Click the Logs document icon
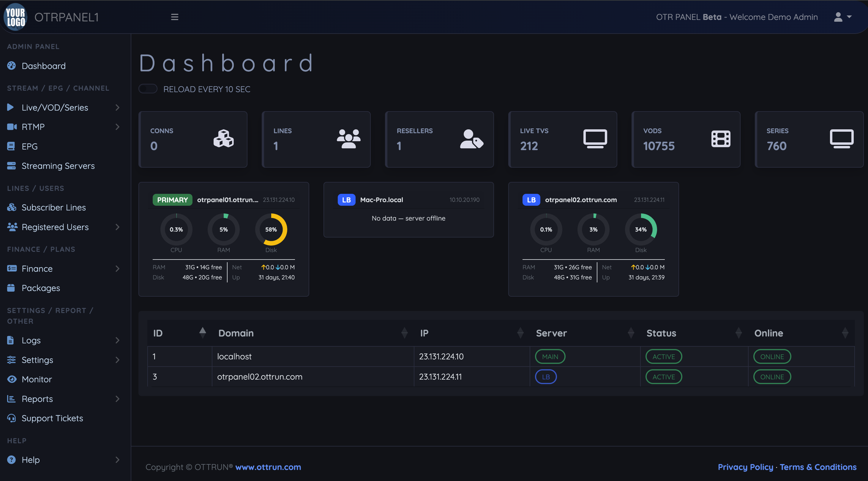 10,340
